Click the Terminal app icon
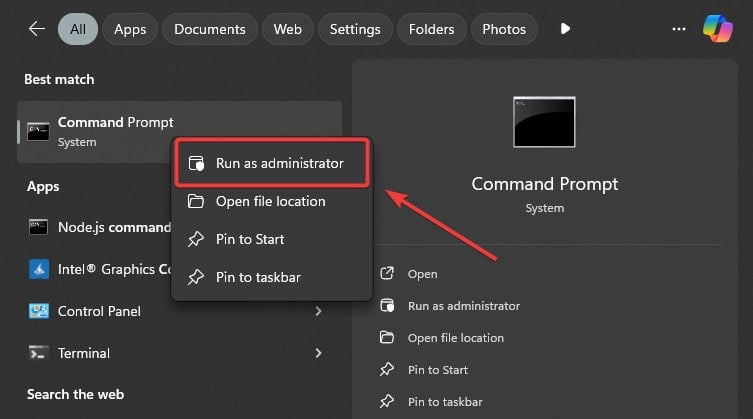Viewport: 753px width, 419px height. click(39, 353)
